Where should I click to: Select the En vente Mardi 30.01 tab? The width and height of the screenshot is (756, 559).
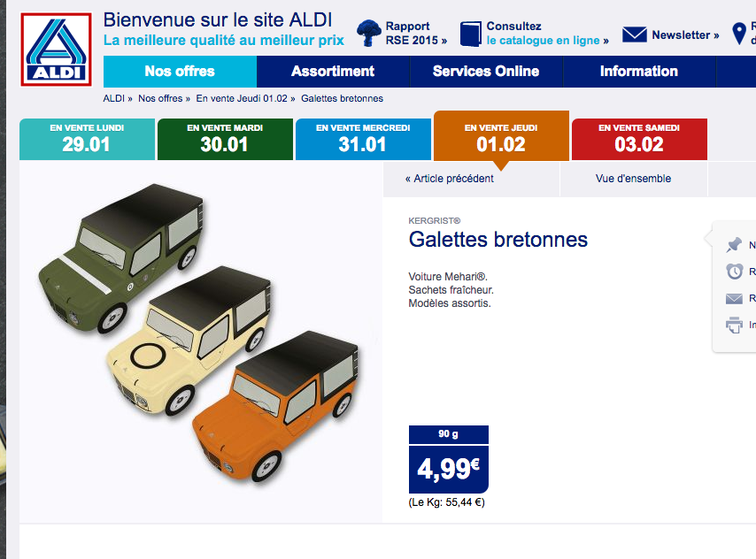click(x=225, y=139)
